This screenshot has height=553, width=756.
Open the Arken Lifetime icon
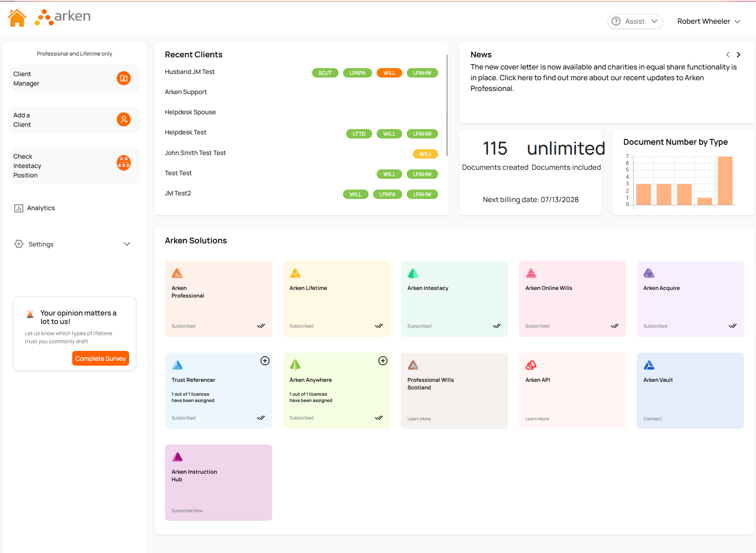(x=295, y=273)
